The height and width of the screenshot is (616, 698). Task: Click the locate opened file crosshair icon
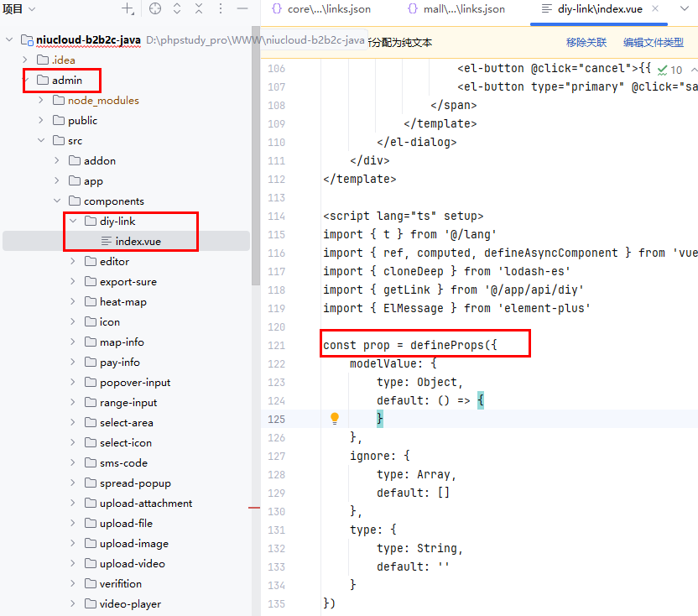[x=155, y=8]
